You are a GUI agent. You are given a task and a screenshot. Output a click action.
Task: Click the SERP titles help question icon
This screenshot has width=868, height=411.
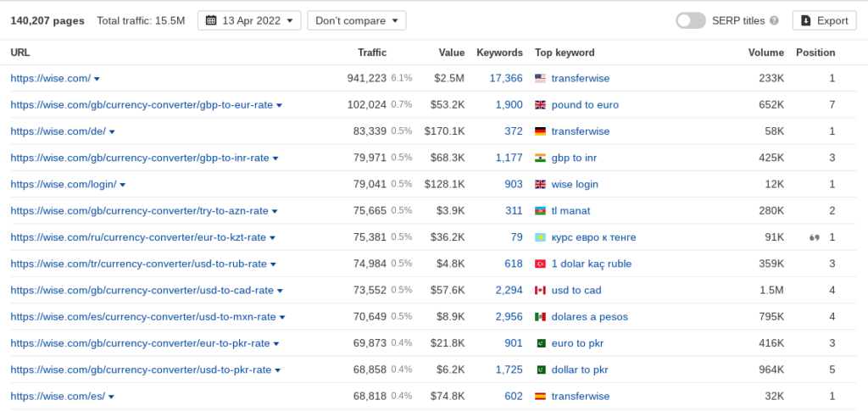tap(774, 21)
